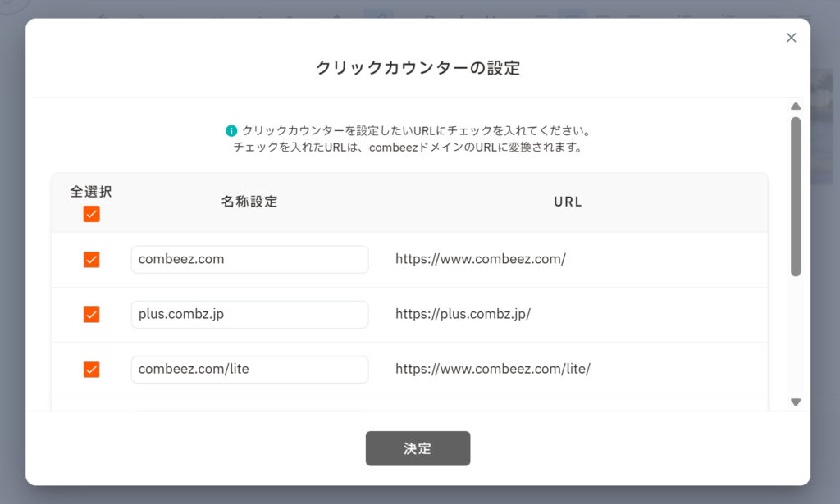Toggle the 全選択 select-all checkbox
This screenshot has height=504, width=840.
coord(91,214)
